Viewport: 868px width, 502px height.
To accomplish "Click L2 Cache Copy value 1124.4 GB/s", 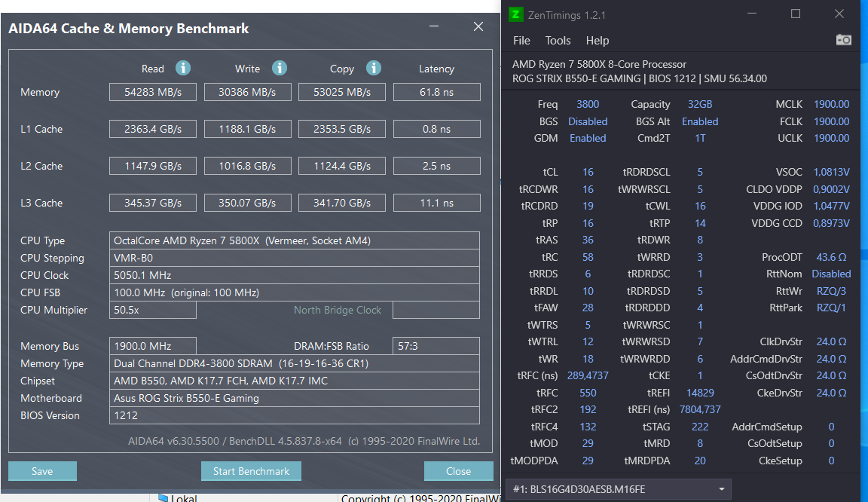I will (x=342, y=166).
